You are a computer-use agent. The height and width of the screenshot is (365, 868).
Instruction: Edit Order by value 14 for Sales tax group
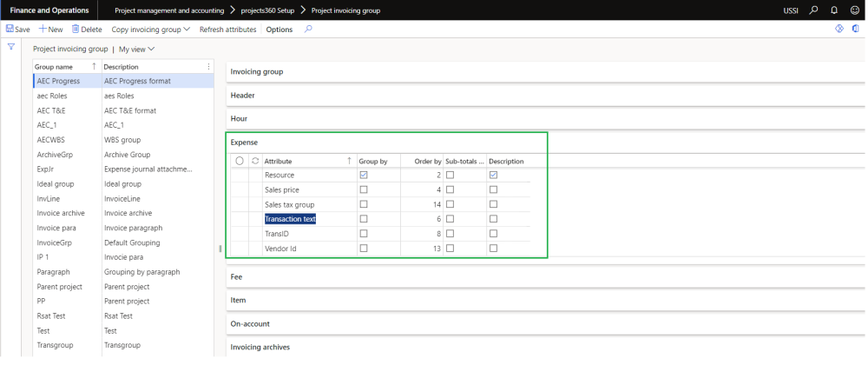click(x=422, y=204)
